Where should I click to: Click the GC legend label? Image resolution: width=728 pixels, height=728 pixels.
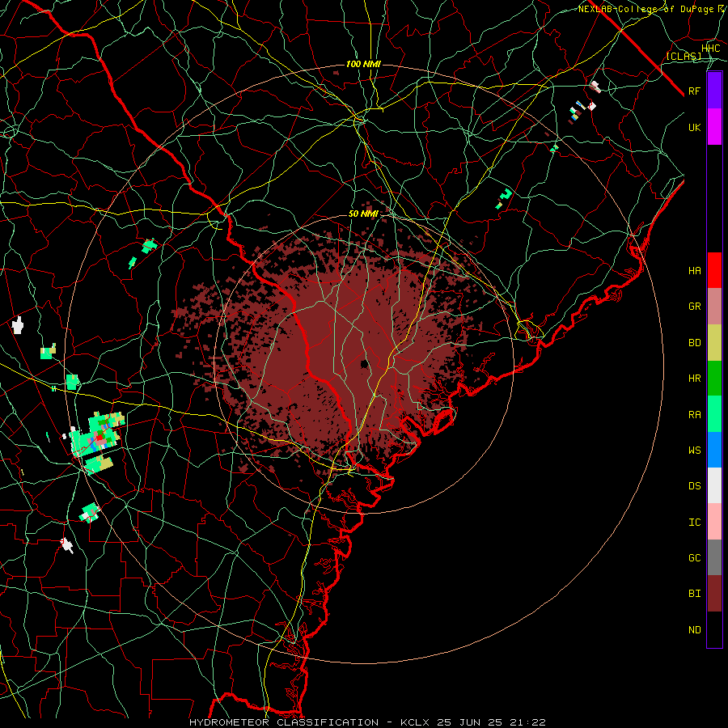click(x=695, y=557)
